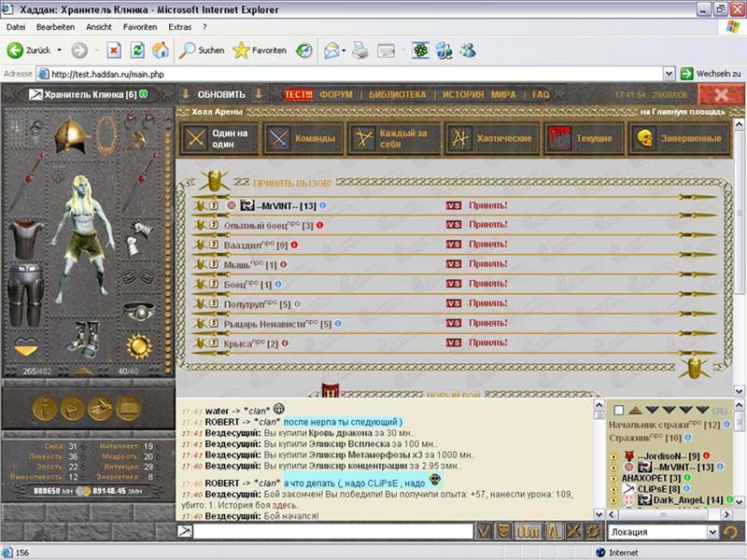The height and width of the screenshot is (560, 747).
Task: Open the Bearbeiten menu
Action: 55,27
